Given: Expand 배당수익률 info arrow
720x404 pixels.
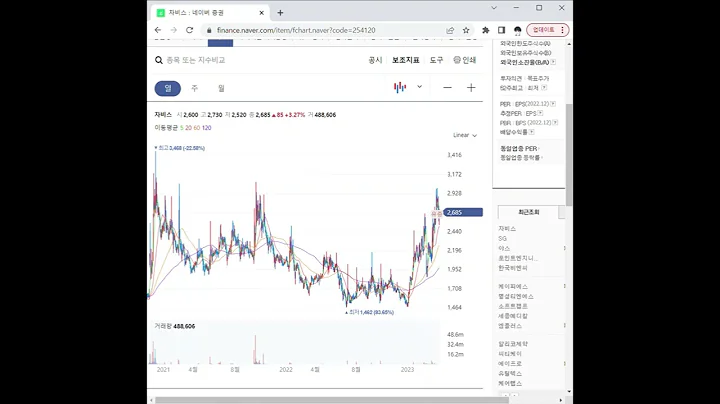Looking at the screenshot, I should pyautogui.click(x=531, y=132).
